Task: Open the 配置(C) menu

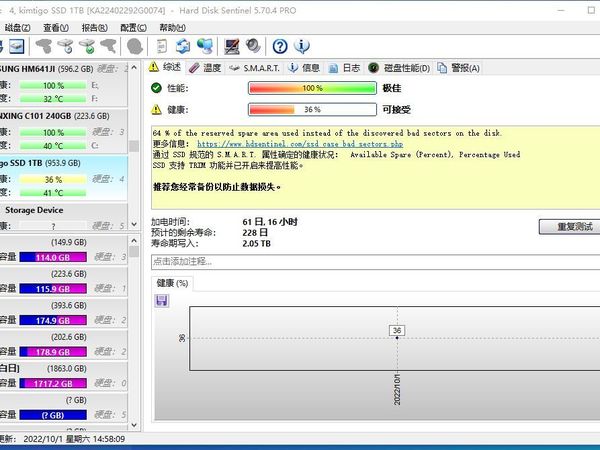Action: (133, 28)
